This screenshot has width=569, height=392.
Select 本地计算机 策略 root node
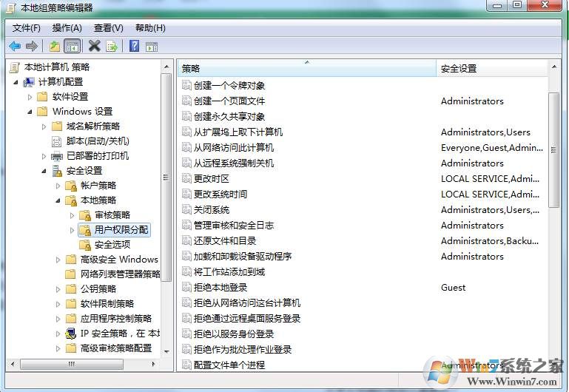pyautogui.click(x=57, y=67)
